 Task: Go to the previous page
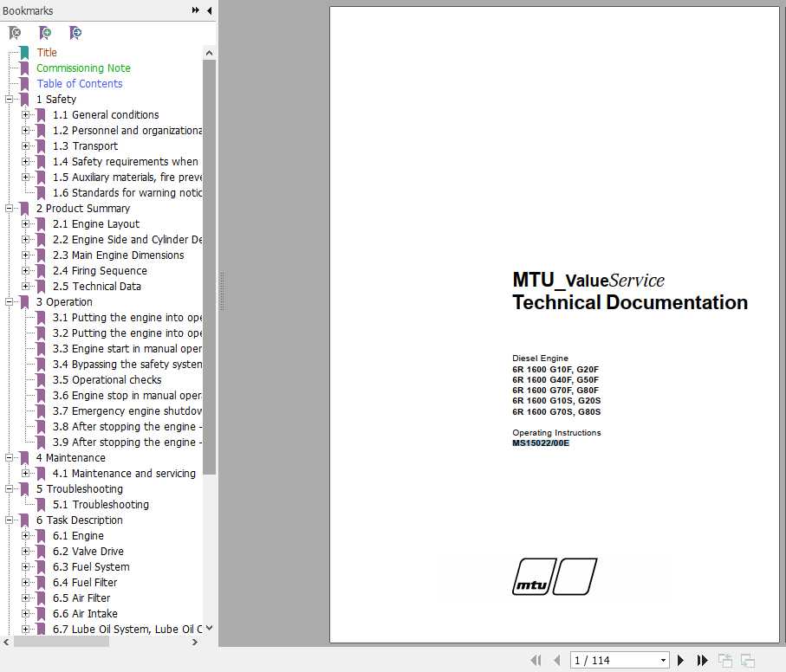(557, 660)
